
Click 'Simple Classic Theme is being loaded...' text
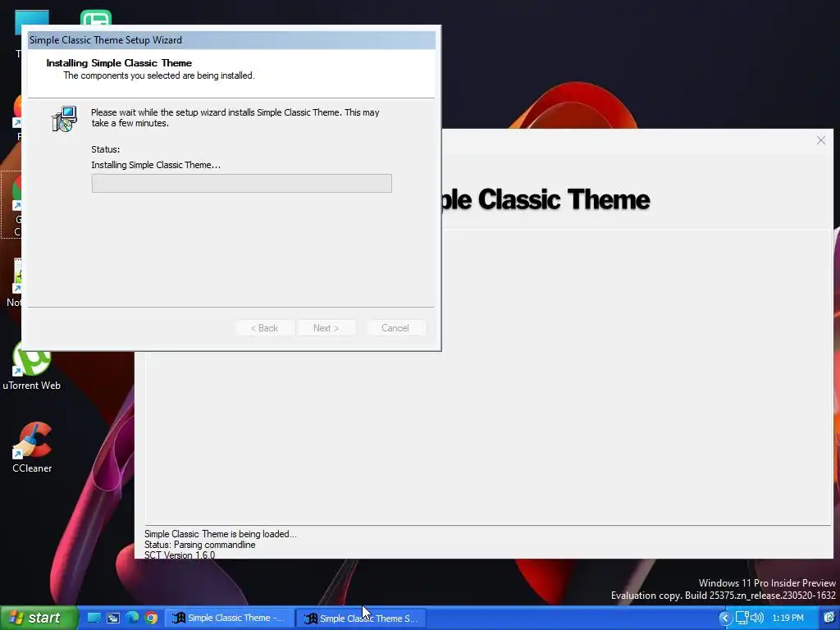[220, 534]
